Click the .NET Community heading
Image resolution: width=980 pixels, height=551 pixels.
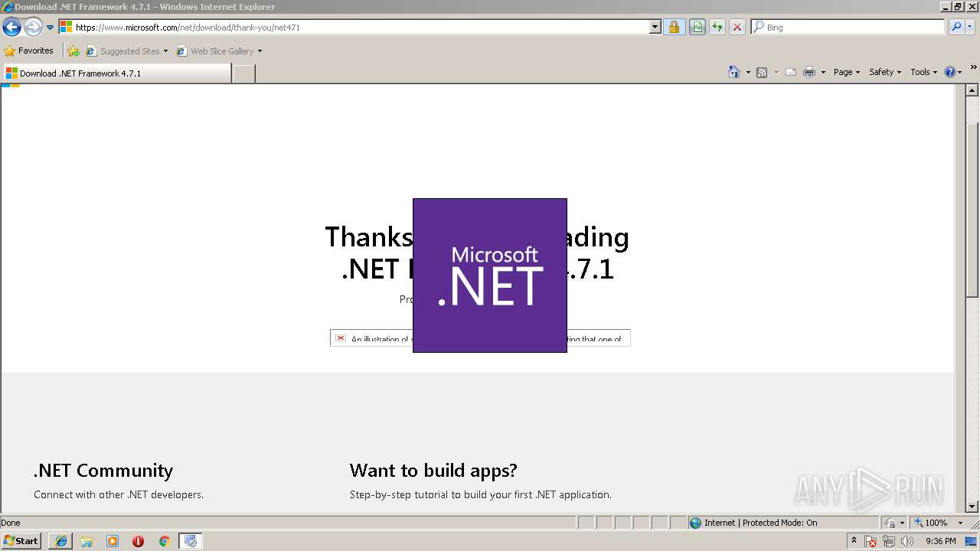point(103,470)
